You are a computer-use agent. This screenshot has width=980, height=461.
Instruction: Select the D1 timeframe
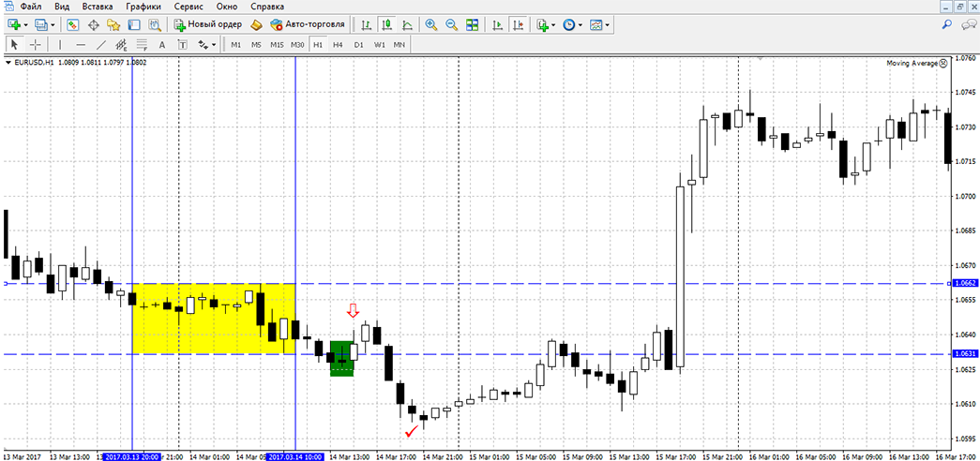coord(358,44)
